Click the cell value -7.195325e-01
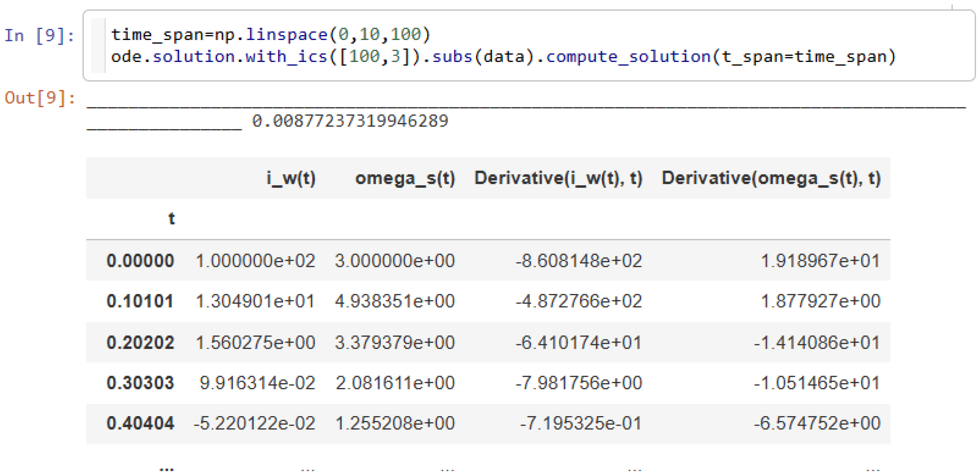 (x=580, y=423)
